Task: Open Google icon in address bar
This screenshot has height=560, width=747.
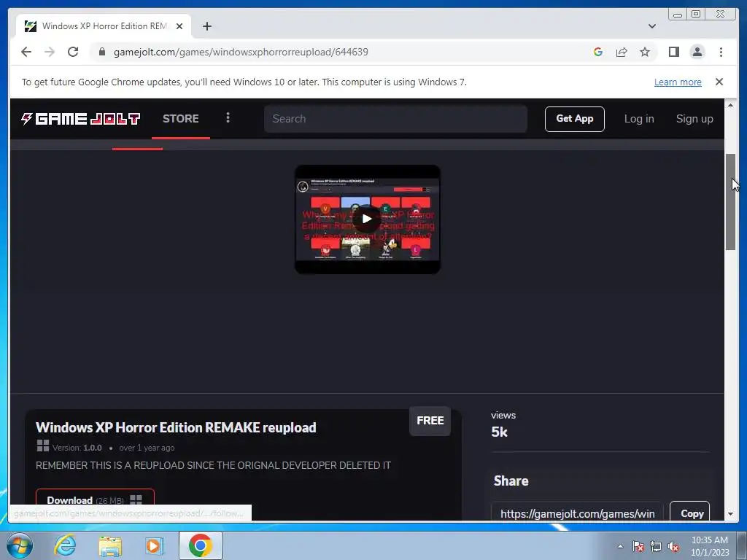Action: click(x=598, y=52)
